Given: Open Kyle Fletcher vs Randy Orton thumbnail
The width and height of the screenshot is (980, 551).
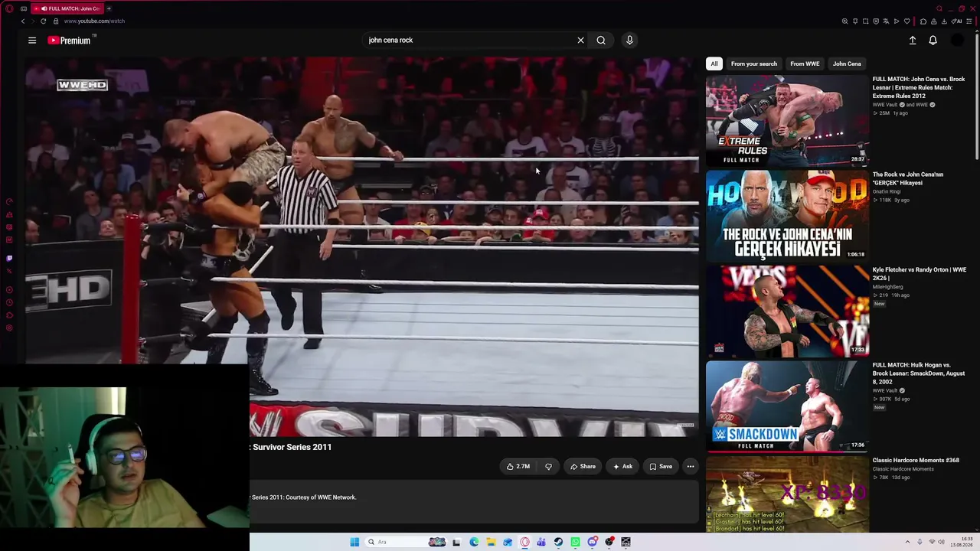Looking at the screenshot, I should point(787,311).
